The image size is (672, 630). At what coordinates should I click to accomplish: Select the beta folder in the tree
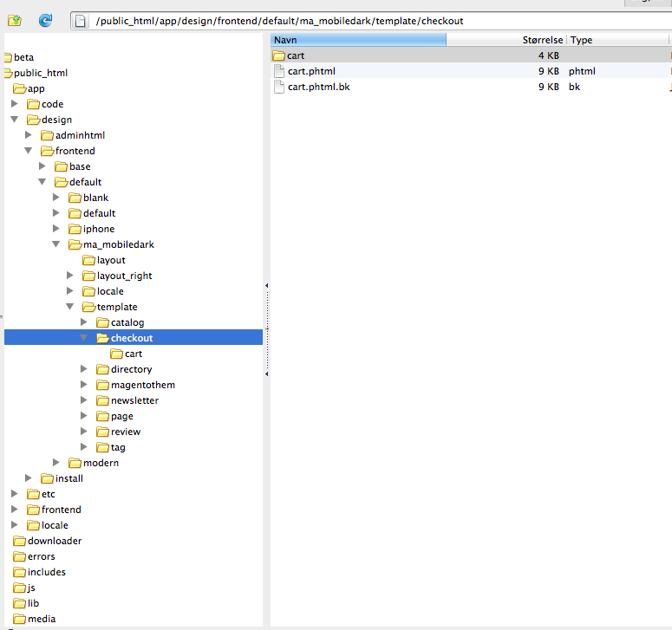pyautogui.click(x=19, y=57)
